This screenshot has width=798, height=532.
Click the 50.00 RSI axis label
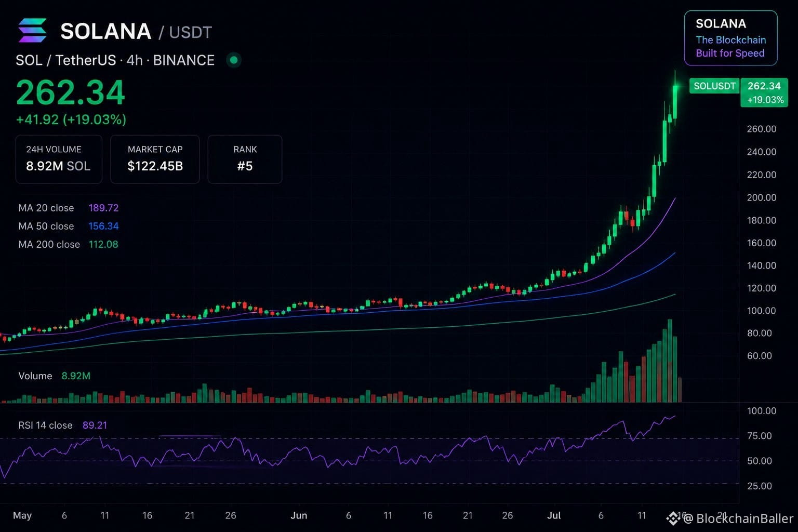759,461
